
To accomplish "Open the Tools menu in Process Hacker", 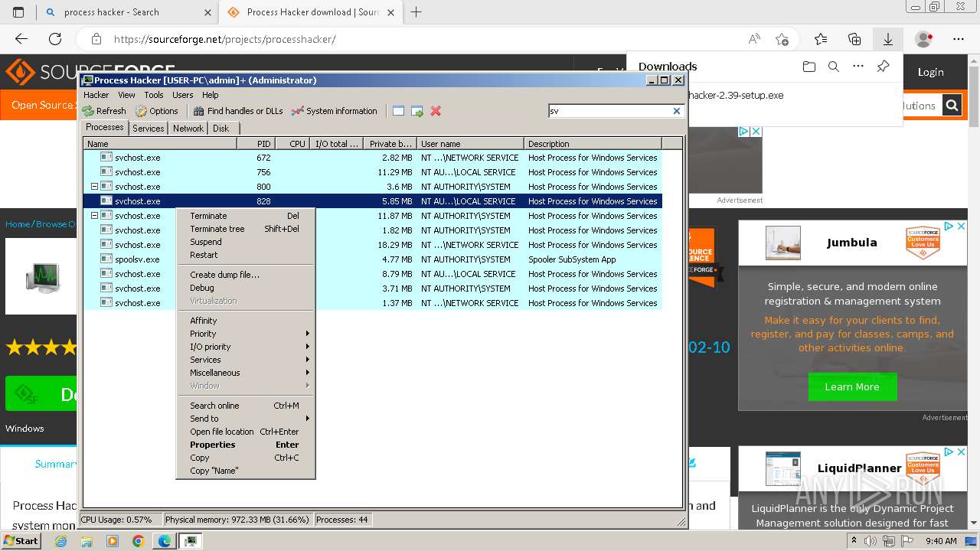I will point(154,95).
